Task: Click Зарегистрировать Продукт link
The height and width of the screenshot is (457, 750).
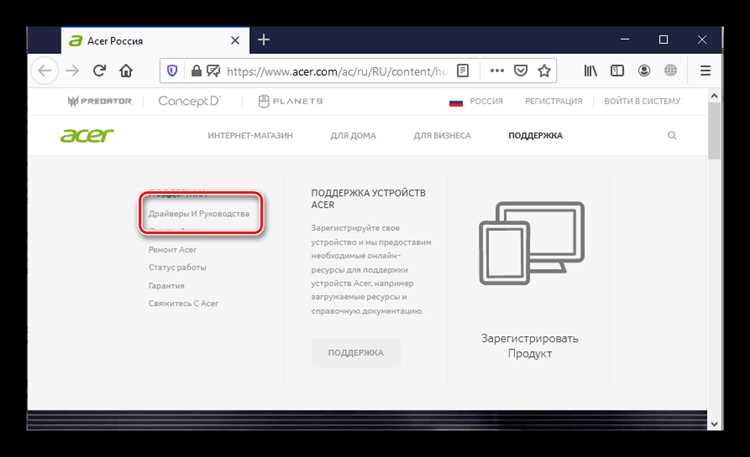Action: click(529, 346)
